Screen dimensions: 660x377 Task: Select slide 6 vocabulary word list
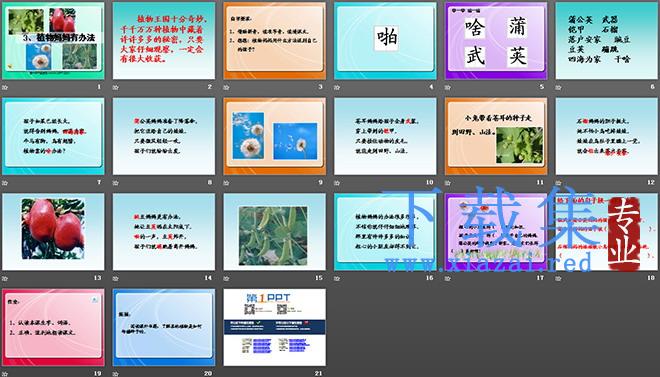coord(607,41)
